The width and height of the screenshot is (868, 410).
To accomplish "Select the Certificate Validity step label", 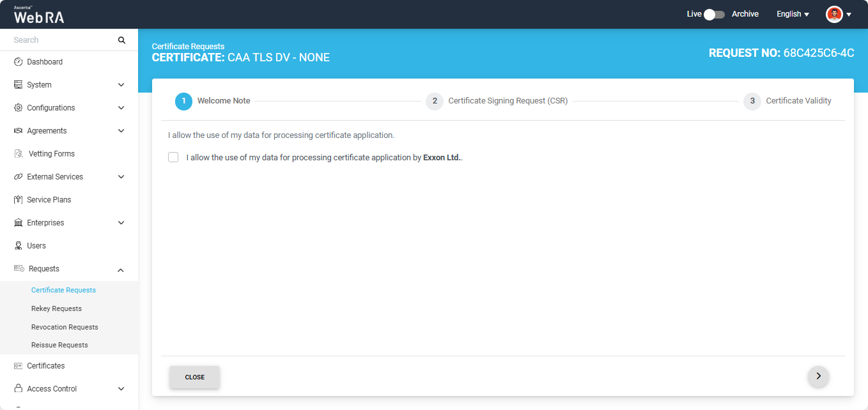I will [799, 101].
